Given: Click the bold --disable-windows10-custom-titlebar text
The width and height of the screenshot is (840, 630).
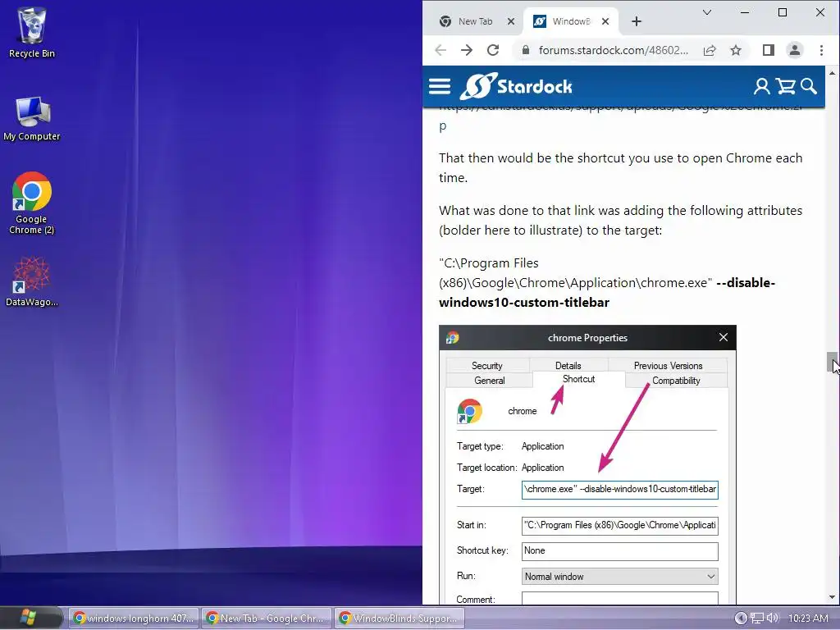Looking at the screenshot, I should 607,293.
